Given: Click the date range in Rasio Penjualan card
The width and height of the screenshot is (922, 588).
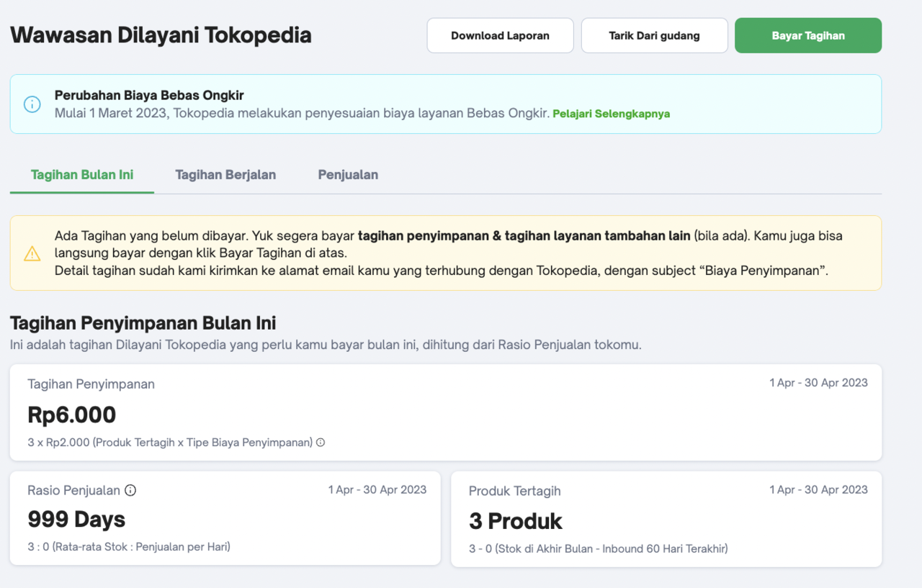Looking at the screenshot, I should click(x=377, y=489).
